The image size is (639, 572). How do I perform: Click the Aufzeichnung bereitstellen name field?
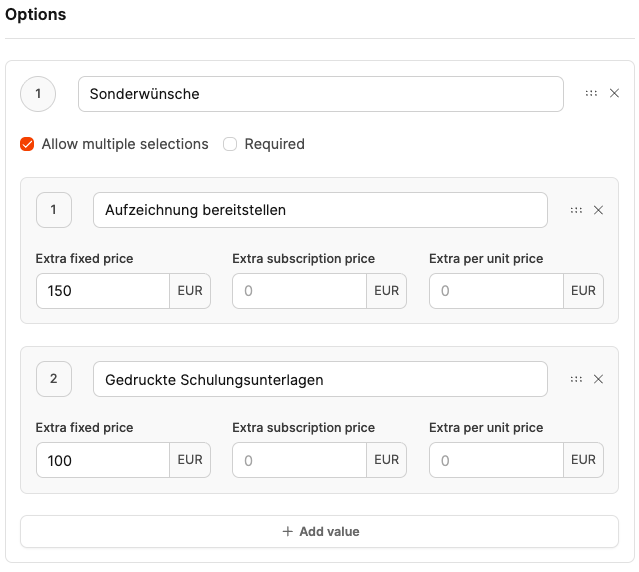coord(320,210)
